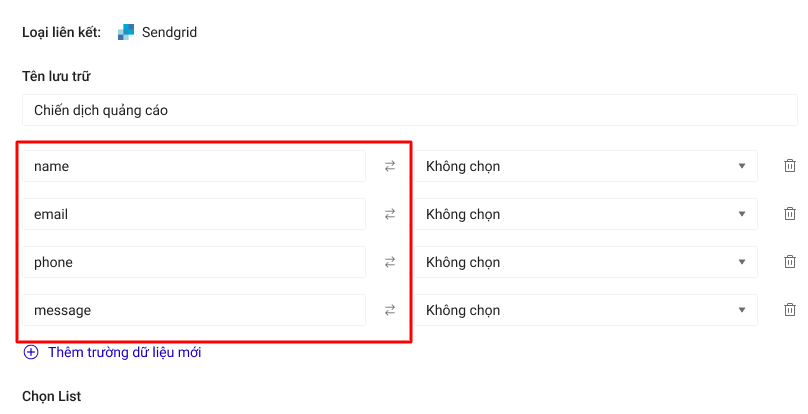Expand the email field's Không chọn dropdown
808x414 pixels.
coord(586,214)
